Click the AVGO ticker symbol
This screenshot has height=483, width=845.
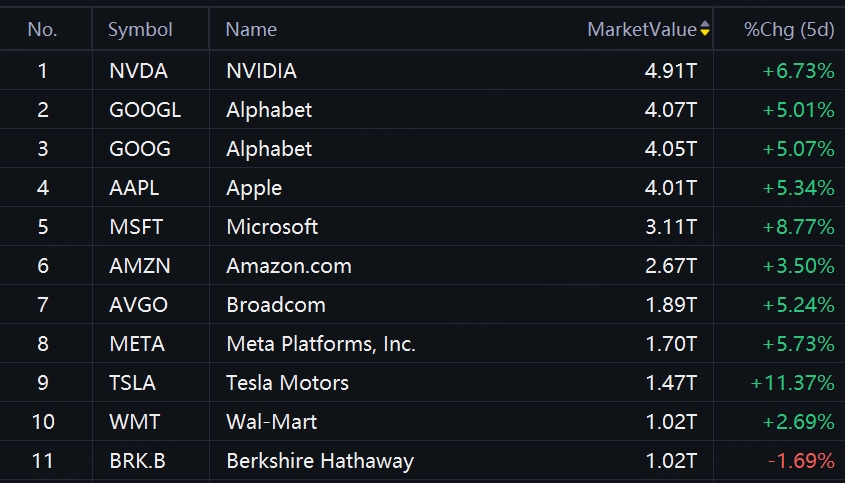pyautogui.click(x=138, y=305)
